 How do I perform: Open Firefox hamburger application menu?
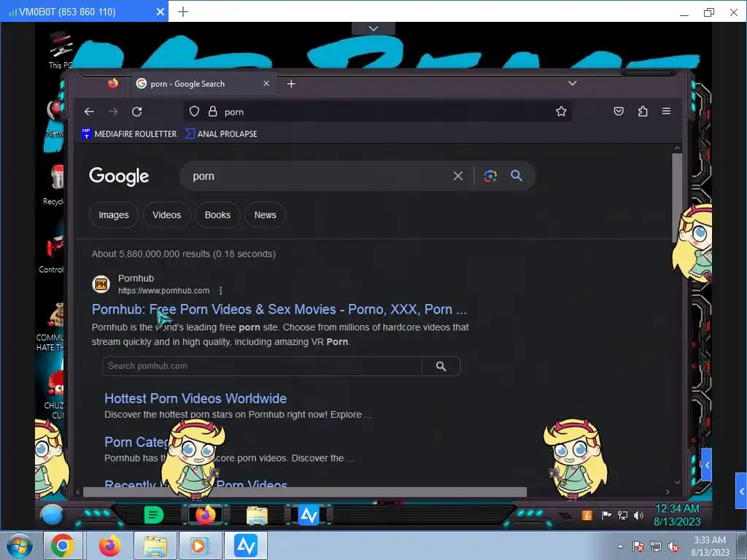(666, 111)
